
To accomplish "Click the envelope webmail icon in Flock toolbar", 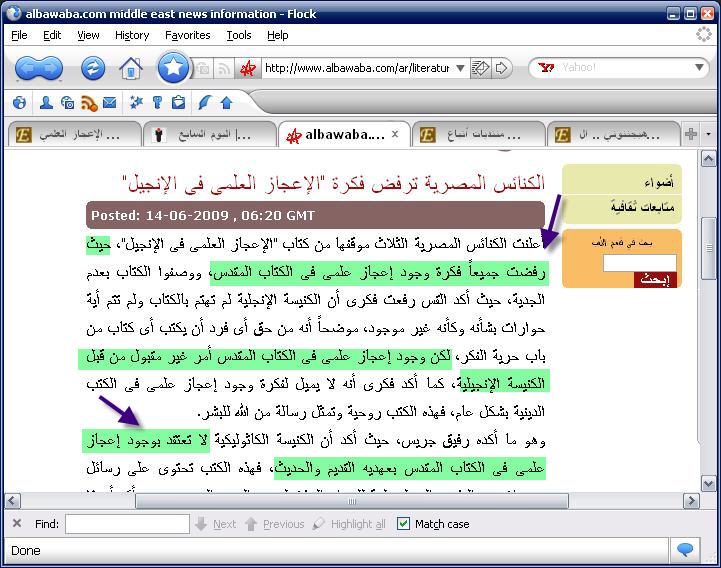I will pos(109,103).
